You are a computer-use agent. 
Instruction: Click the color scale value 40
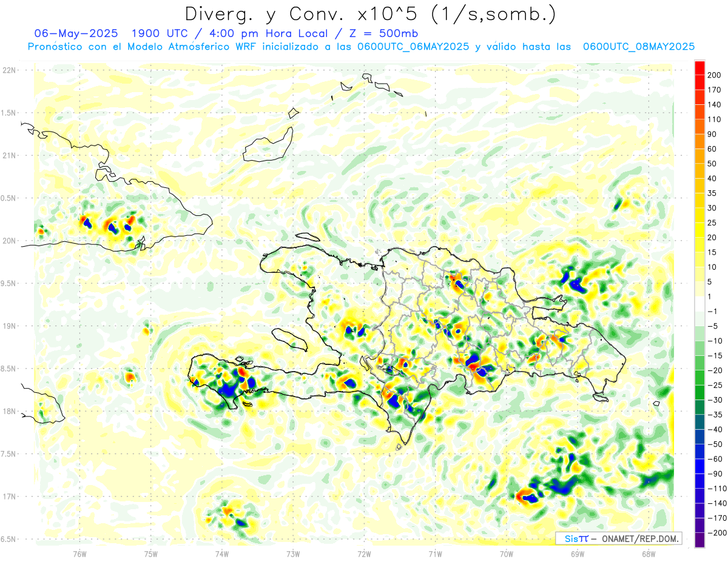(713, 178)
